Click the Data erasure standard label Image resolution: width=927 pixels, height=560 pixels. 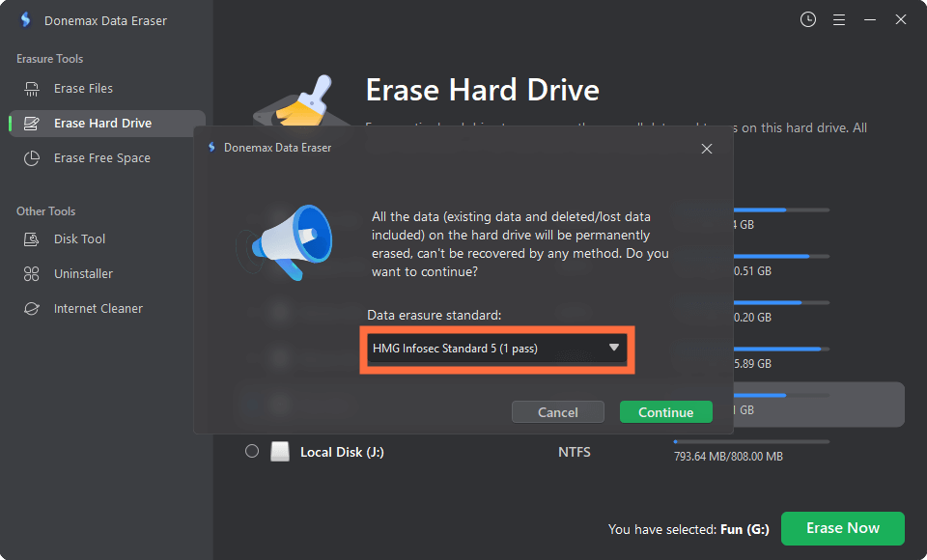(434, 315)
